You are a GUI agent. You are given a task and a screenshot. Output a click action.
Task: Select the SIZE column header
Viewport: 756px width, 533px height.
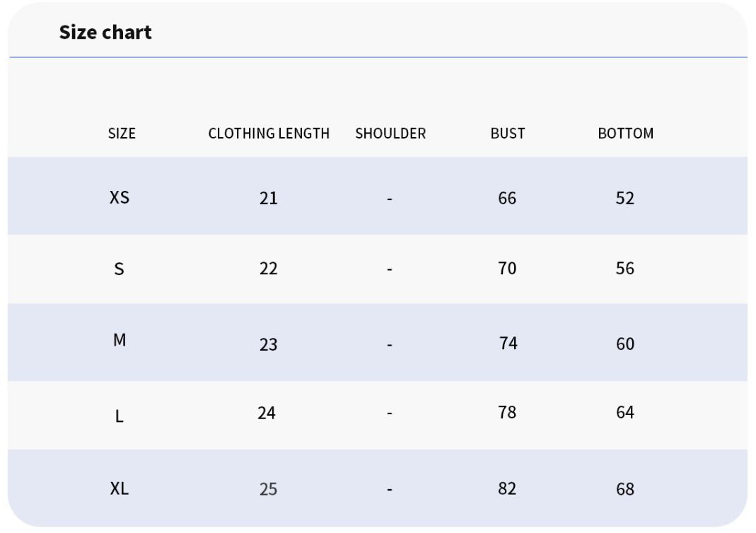pyautogui.click(x=122, y=134)
